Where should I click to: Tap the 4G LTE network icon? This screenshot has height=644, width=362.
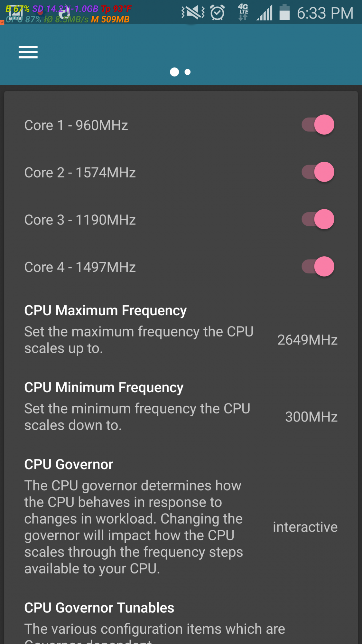243,12
